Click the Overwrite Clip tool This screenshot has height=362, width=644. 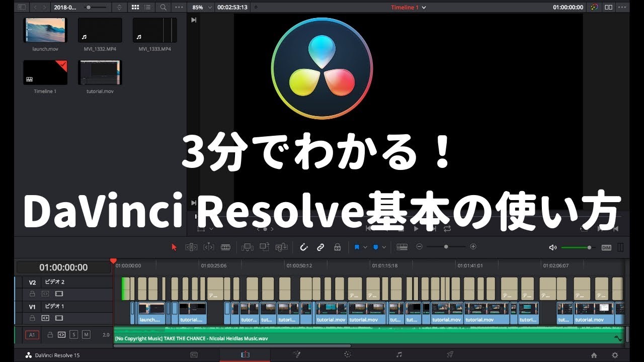tap(265, 247)
